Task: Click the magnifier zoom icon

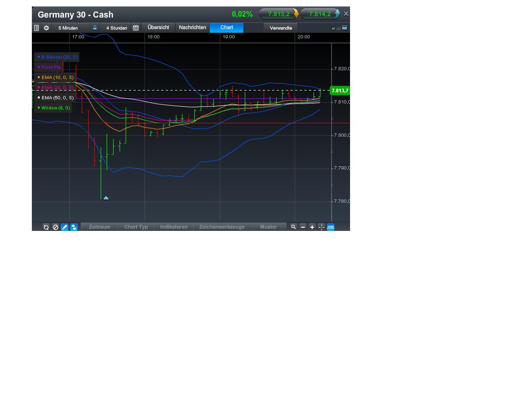Action: coord(294,227)
